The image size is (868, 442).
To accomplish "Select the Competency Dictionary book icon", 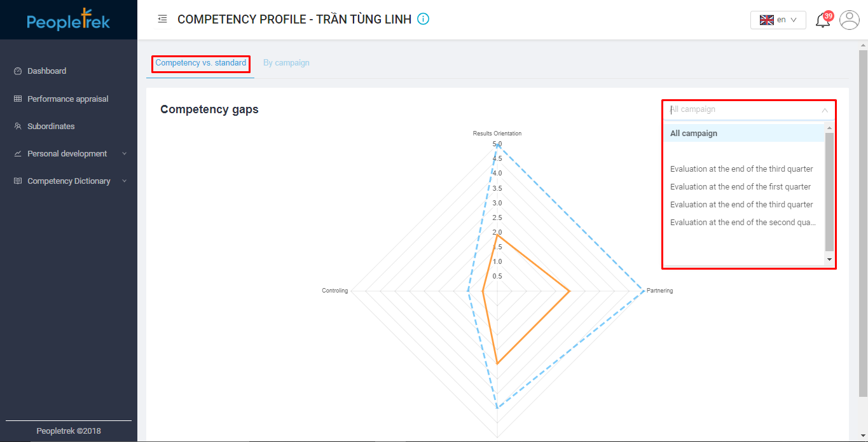I will tap(17, 181).
